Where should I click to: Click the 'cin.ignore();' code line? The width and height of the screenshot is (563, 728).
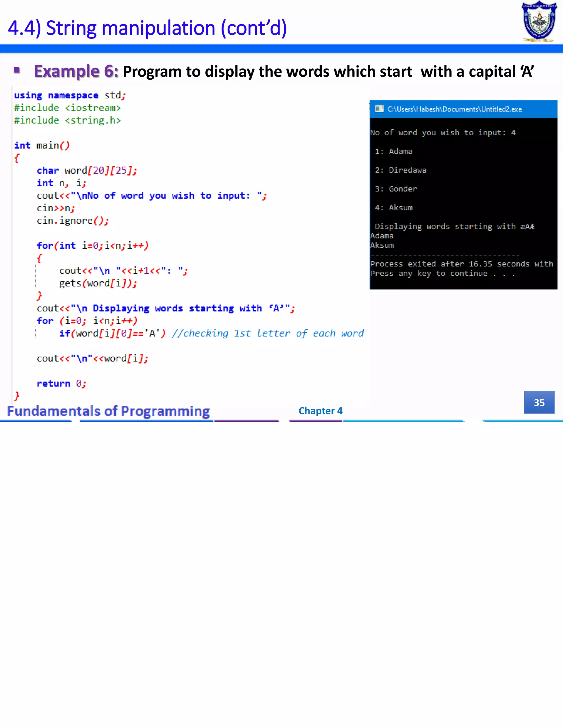pyautogui.click(x=73, y=221)
